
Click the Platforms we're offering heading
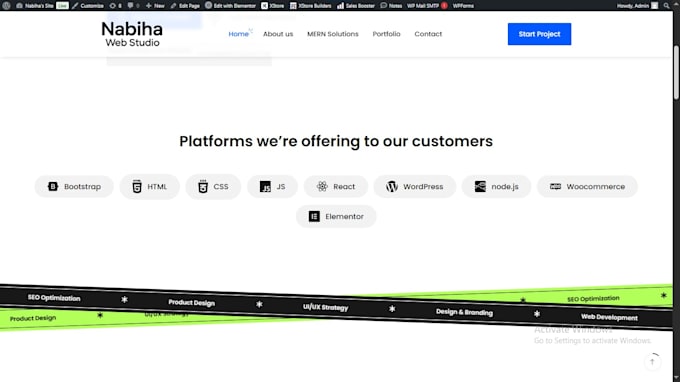pos(336,141)
